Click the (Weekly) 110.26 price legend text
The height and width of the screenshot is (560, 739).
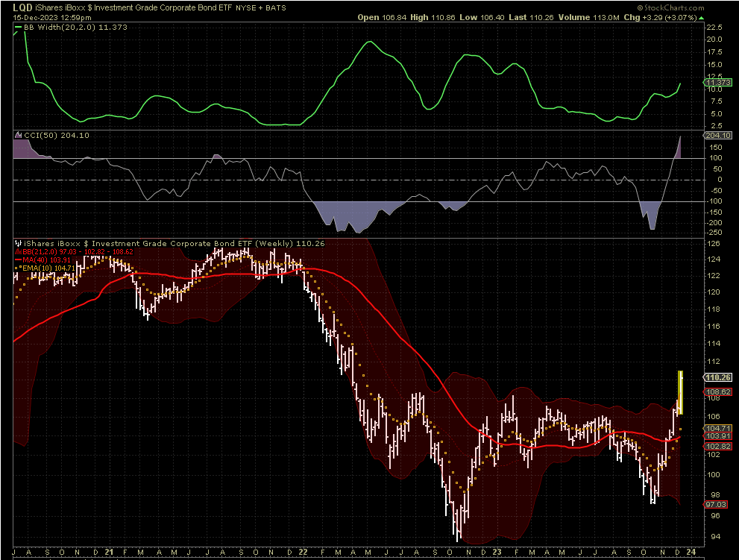click(290, 244)
